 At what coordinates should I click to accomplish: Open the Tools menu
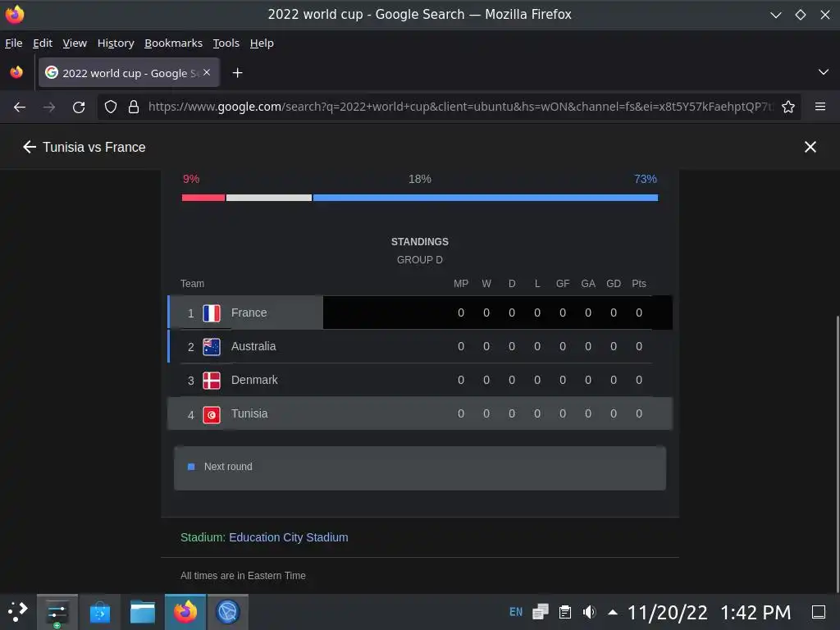point(226,43)
